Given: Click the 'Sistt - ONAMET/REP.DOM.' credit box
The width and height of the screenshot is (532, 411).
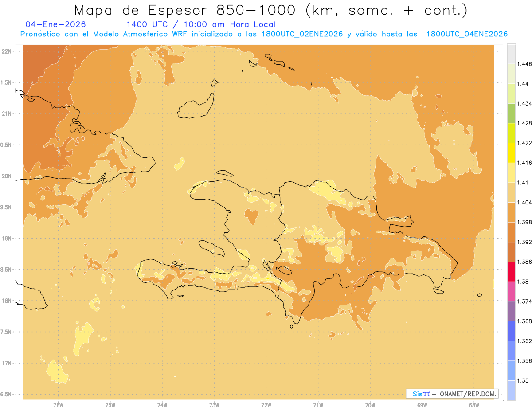Looking at the screenshot, I should coord(452,394).
